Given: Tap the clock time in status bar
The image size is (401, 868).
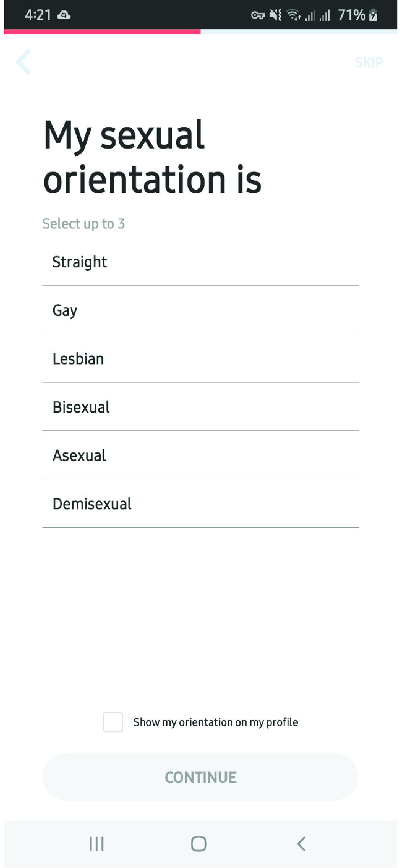Looking at the screenshot, I should click(x=38, y=15).
